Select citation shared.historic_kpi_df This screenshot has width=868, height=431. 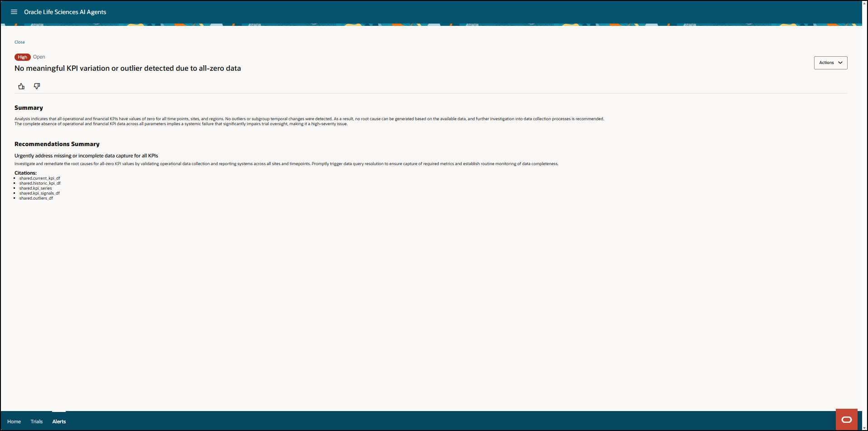pos(40,183)
